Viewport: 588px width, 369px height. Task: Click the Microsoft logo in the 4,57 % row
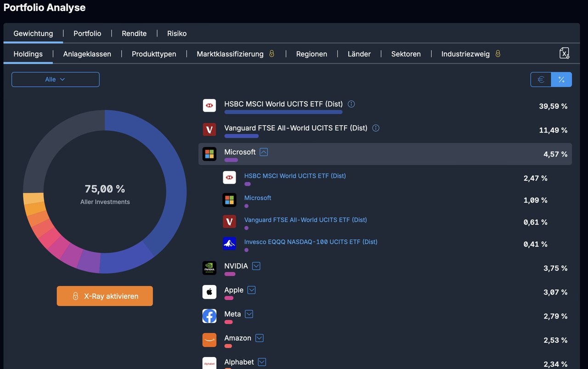pos(209,154)
